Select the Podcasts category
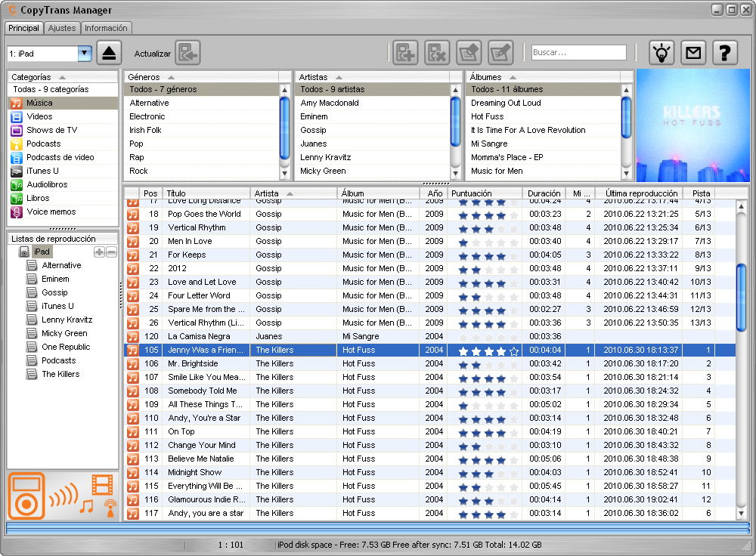Image resolution: width=756 pixels, height=556 pixels. [x=63, y=144]
